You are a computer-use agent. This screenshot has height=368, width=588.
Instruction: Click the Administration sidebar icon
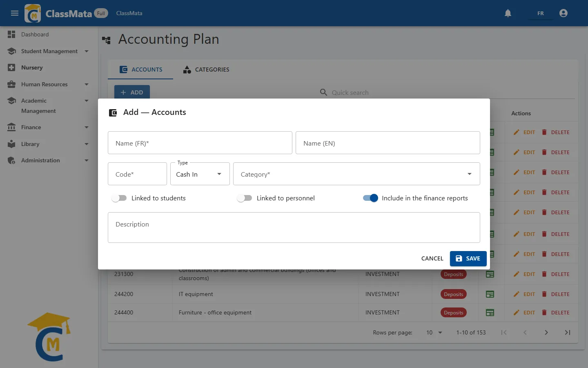point(11,160)
